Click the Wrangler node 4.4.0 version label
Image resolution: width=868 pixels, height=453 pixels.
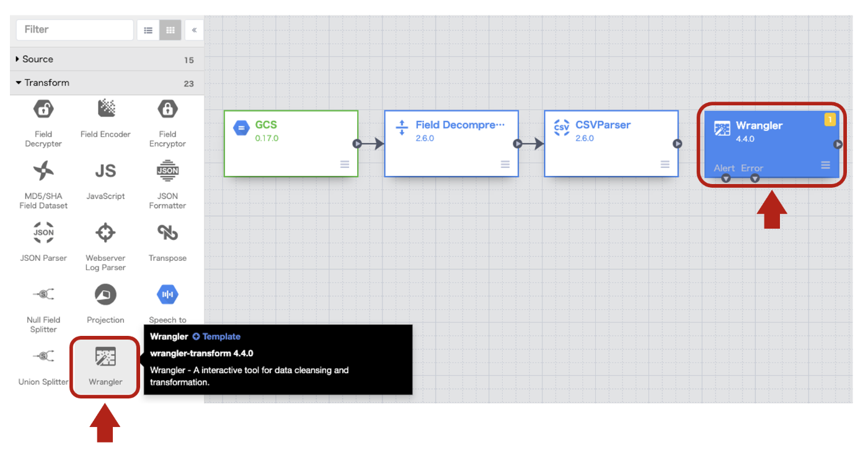745,139
